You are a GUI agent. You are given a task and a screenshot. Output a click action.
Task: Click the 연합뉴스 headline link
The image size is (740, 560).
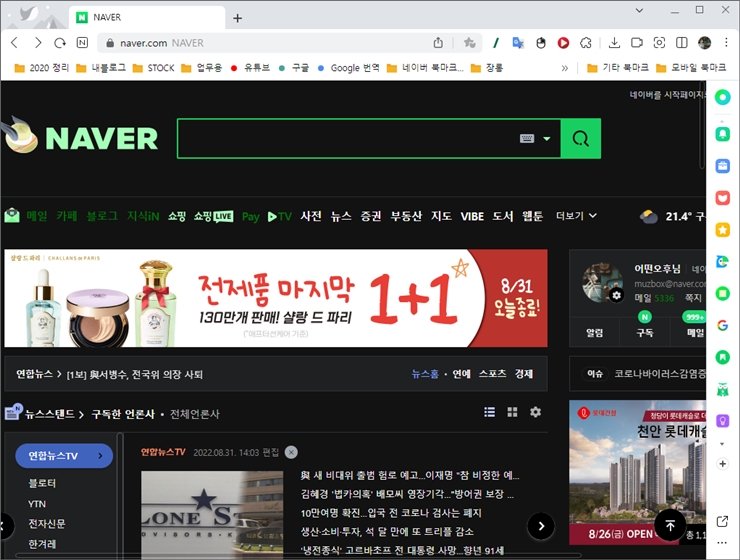135,375
